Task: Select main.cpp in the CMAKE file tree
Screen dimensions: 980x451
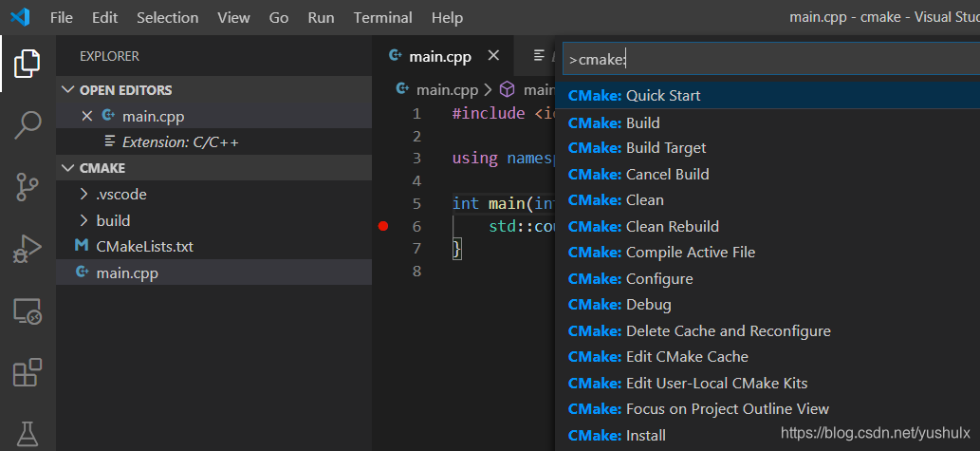Action: (213, 272)
